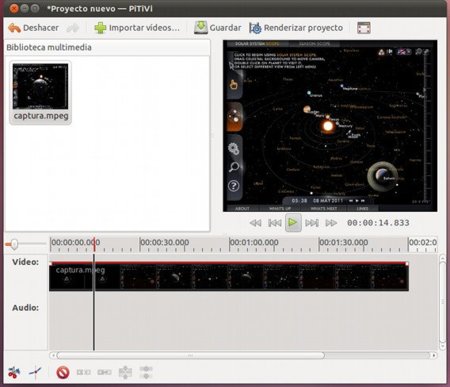Split clip with scissors icon
This screenshot has width=450, height=387.
pos(14,372)
